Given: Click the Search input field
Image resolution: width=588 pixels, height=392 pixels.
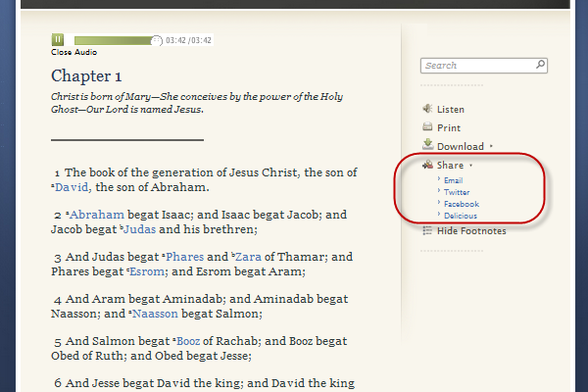Looking at the screenshot, I should pyautogui.click(x=482, y=66).
